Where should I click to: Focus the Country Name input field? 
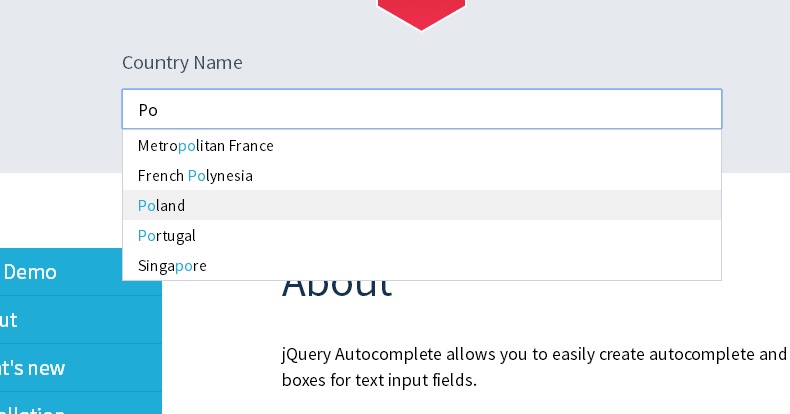pyautogui.click(x=421, y=110)
